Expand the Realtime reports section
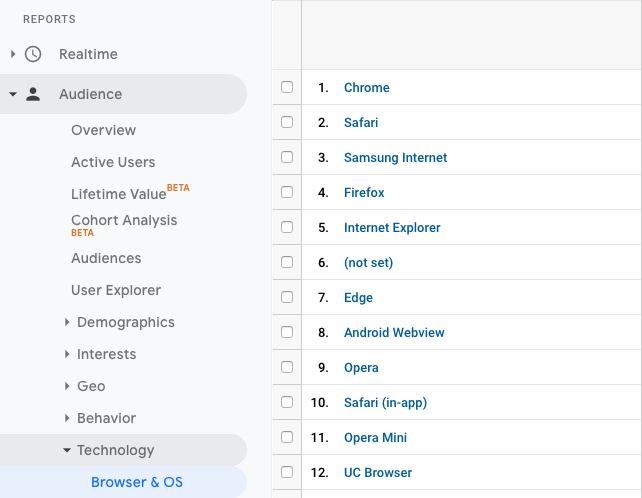Screen dimensions: 642x498 click(x=13, y=54)
